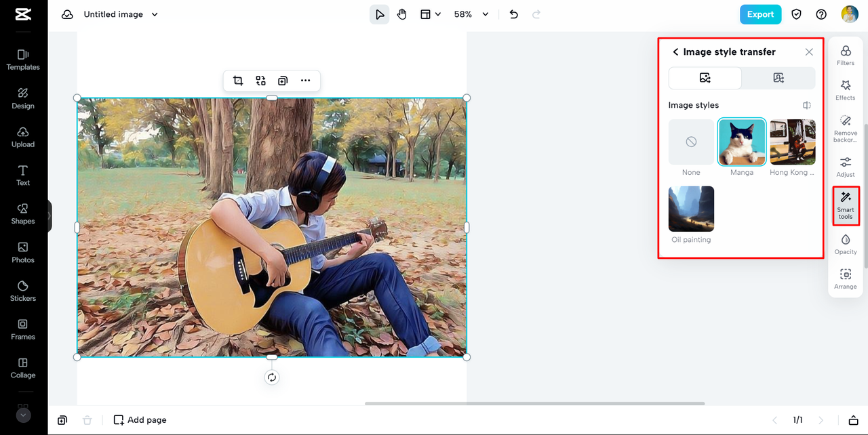
Task: Open the shield privacy icon
Action: pos(797,14)
